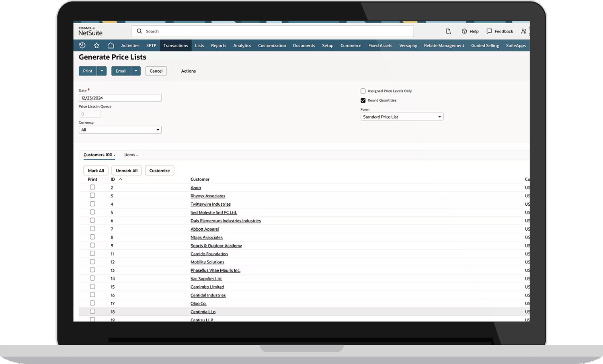603x364 pixels.
Task: Open the Reports menu
Action: pyautogui.click(x=219, y=45)
